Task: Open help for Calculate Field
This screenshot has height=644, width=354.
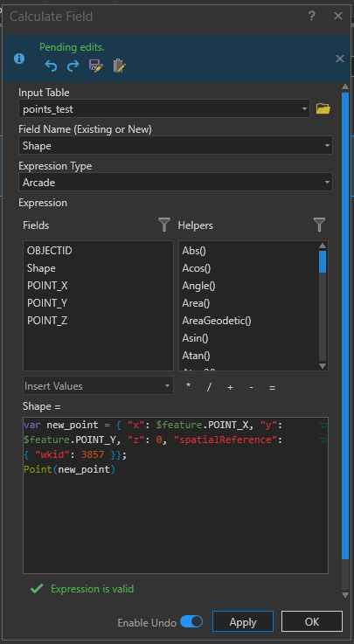Action: click(x=312, y=17)
